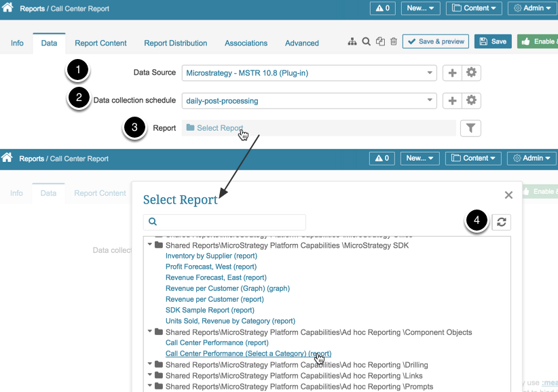Collapse the Component Objects folder
558x392 pixels.
point(150,331)
